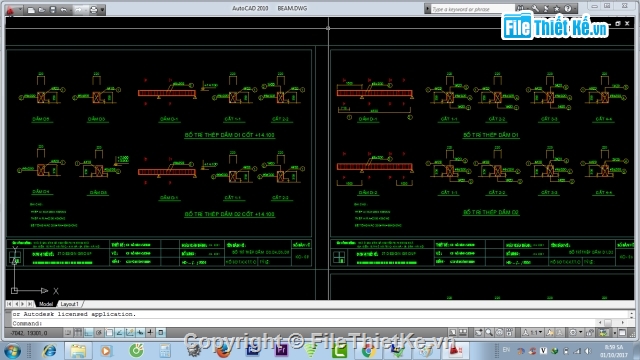Image resolution: width=640 pixels, height=360 pixels.
Task: Select the Zoom magnifier icon
Action: click(489, 333)
